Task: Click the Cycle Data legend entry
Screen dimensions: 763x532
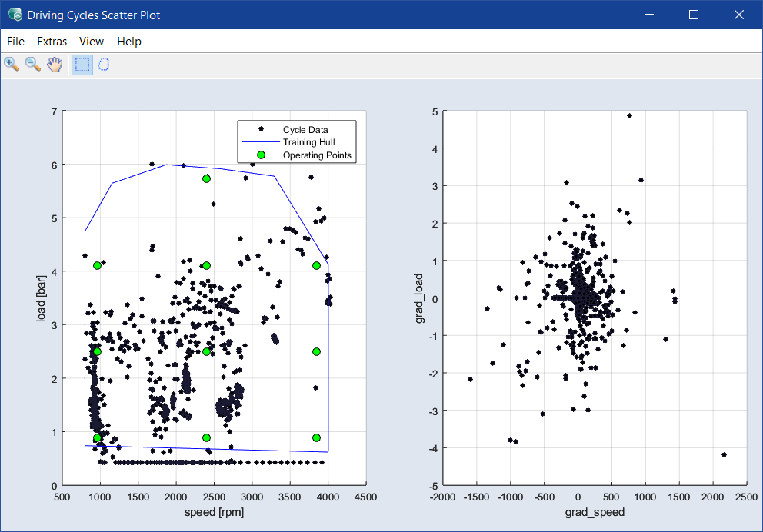Action: pos(305,130)
